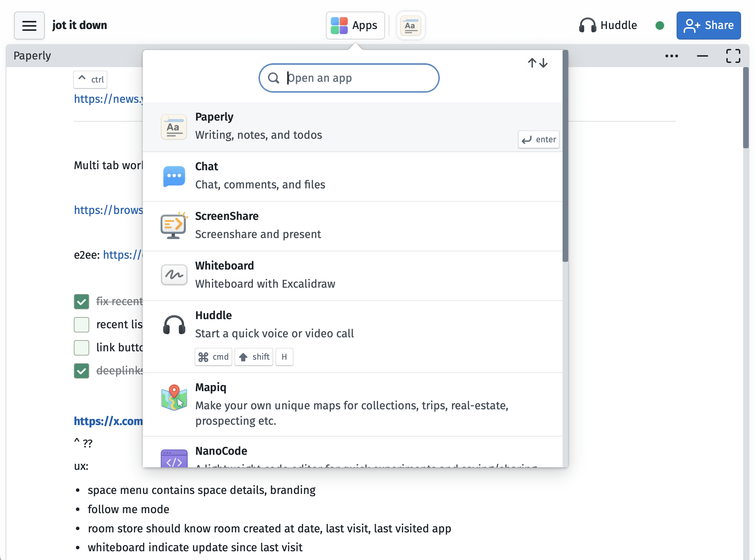Choose Paperly entry in app list
This screenshot has height=560, width=755.
353,127
